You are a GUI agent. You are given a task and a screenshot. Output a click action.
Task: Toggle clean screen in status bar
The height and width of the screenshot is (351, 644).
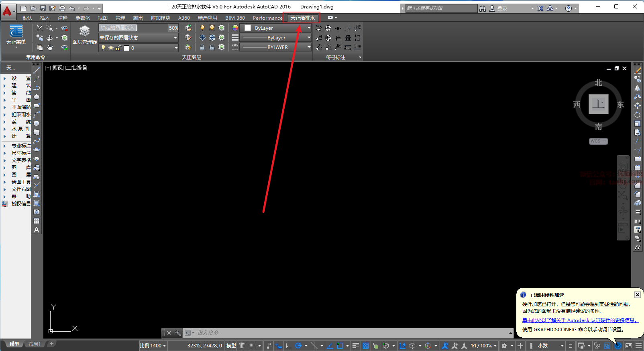[629, 345]
